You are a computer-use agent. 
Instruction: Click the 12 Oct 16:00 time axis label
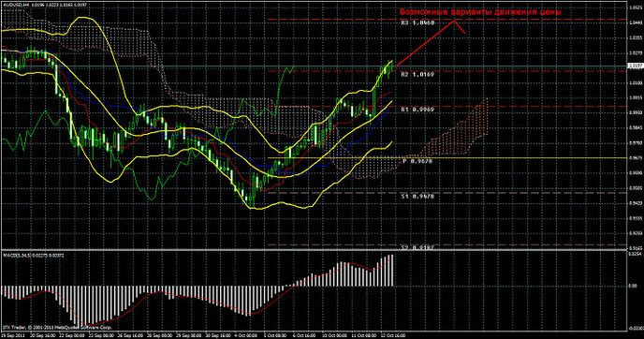coord(392,335)
